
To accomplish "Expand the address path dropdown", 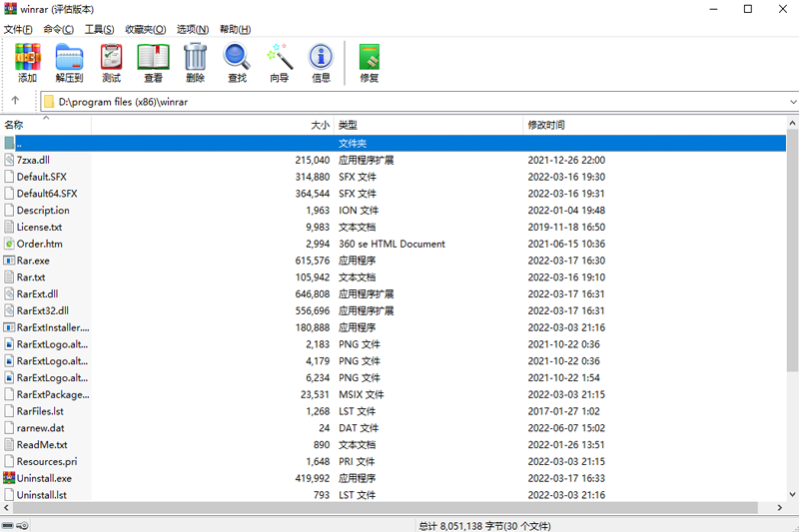I will [793, 102].
